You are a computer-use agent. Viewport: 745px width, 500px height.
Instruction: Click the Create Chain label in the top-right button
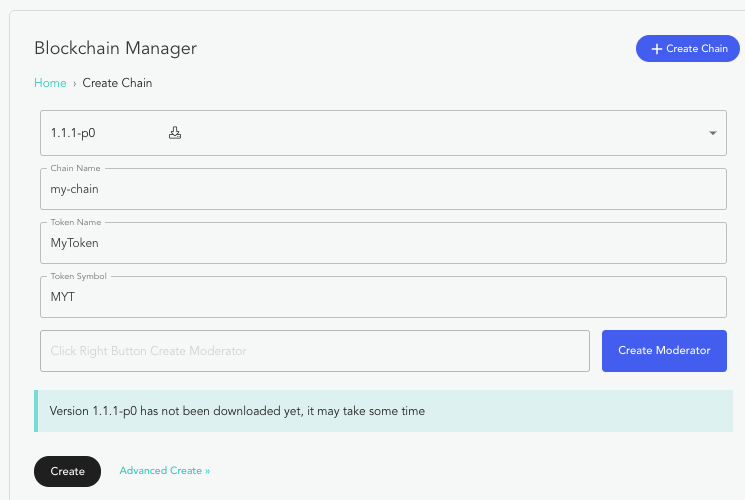[x=697, y=48]
